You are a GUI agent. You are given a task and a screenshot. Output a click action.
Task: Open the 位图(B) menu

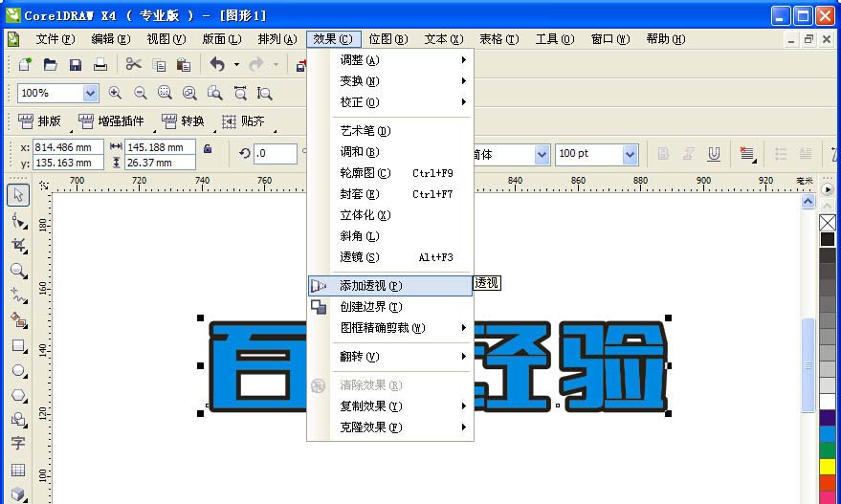tap(388, 39)
